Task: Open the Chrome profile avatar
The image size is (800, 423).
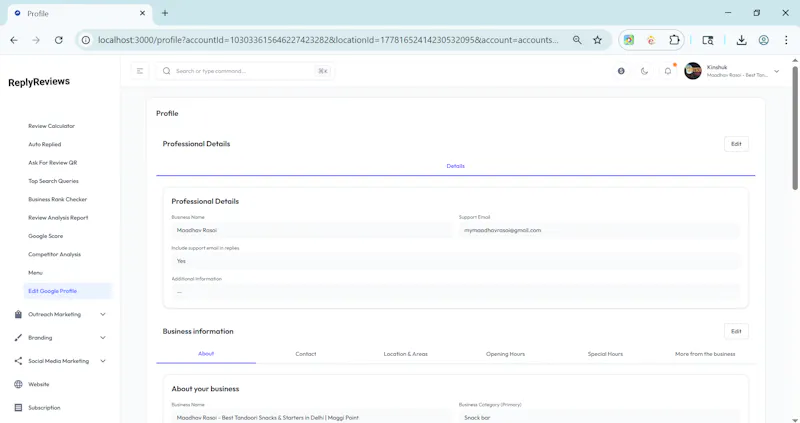Action: (764, 40)
